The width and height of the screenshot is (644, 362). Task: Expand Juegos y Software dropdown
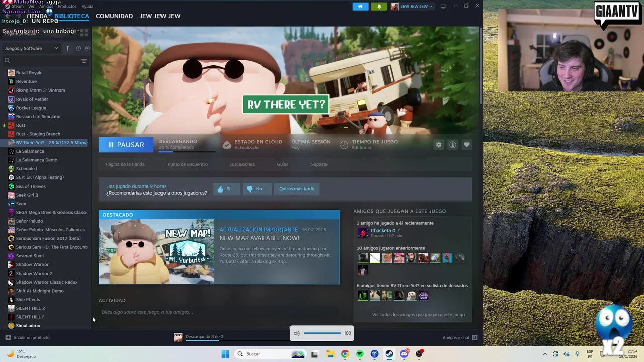[31, 48]
